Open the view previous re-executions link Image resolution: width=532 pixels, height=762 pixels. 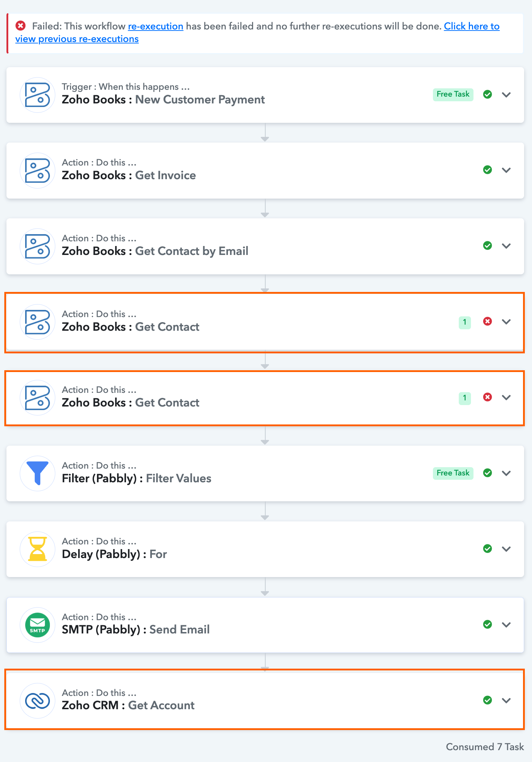(77, 39)
